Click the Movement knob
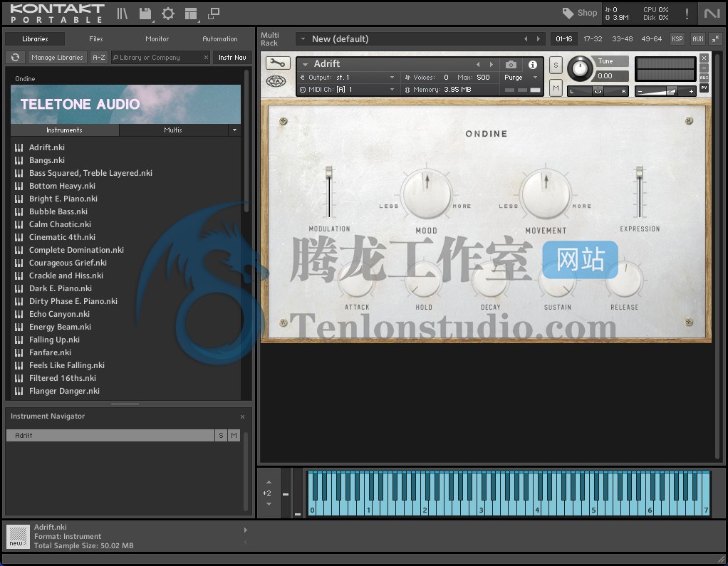This screenshot has width=728, height=566. point(546,194)
